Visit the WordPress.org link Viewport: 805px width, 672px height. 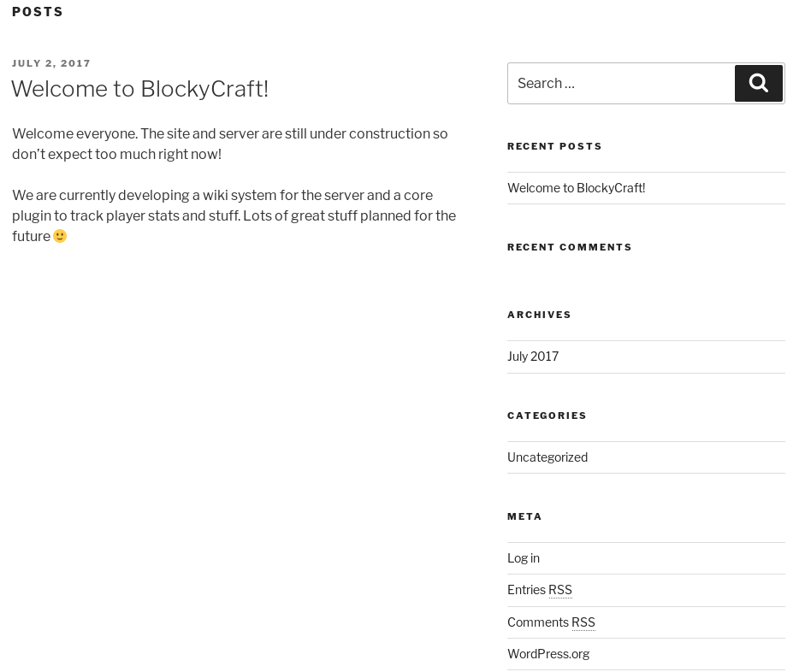coord(548,653)
